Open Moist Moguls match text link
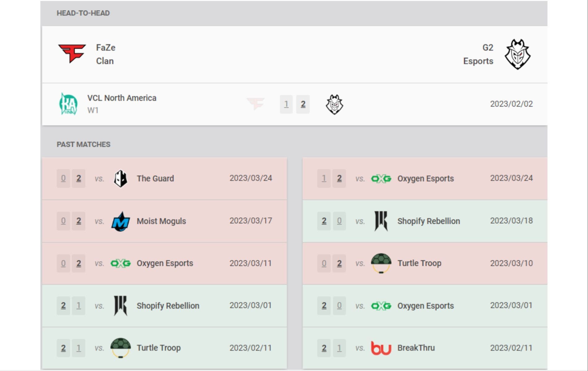 [x=161, y=221]
